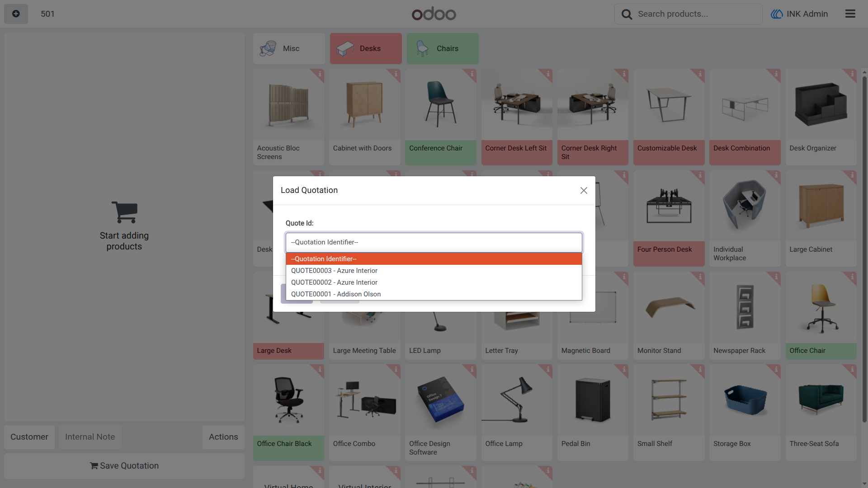Open info icon on Conference Chair card
Viewport: 868px width, 488px height.
[x=472, y=74]
